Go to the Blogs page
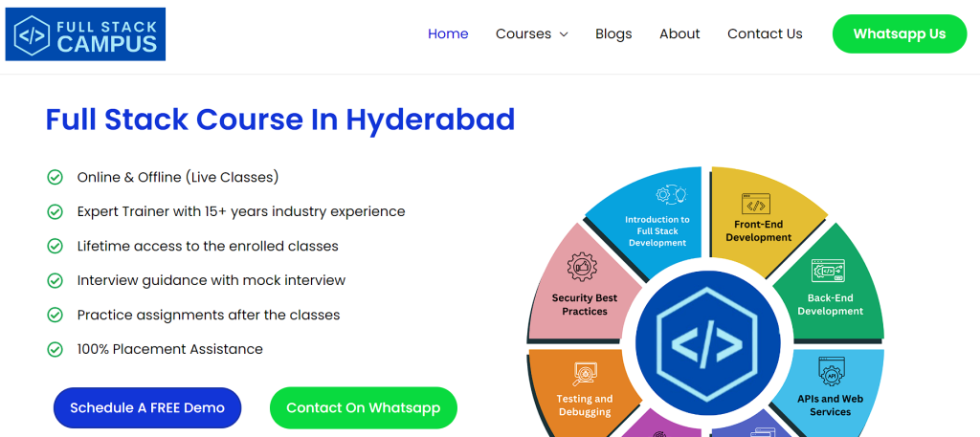The width and height of the screenshot is (980, 437). 613,33
